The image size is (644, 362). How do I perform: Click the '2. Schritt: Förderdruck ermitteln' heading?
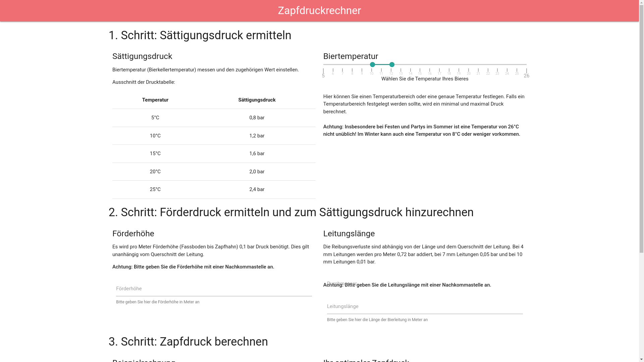coord(291,212)
